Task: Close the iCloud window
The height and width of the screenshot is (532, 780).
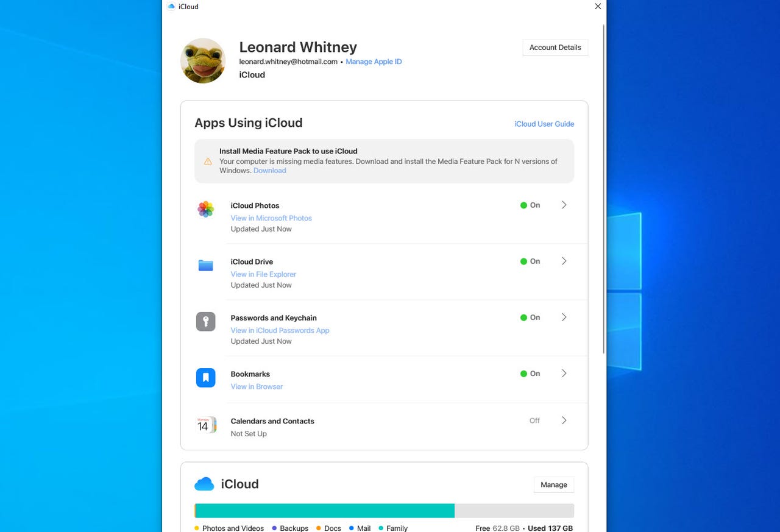Action: point(598,7)
